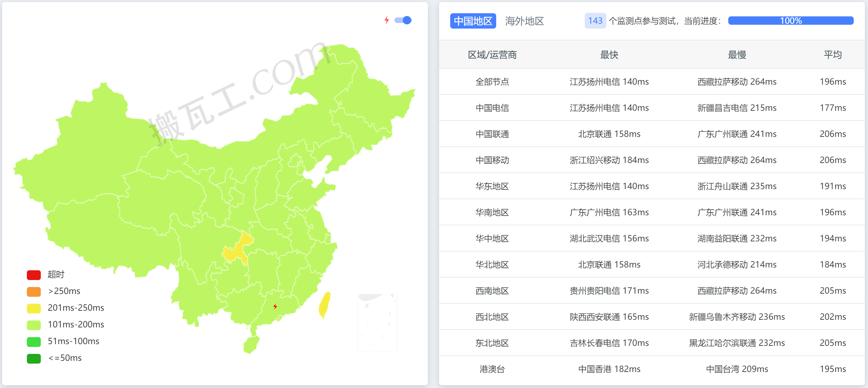
Task: Toggle the blue map switch off
Action: pos(403,20)
